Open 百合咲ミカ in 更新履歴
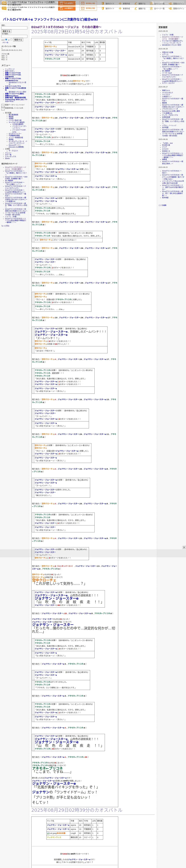Image resolution: width=186 pixels, height=868 pixels. [x=166, y=151]
